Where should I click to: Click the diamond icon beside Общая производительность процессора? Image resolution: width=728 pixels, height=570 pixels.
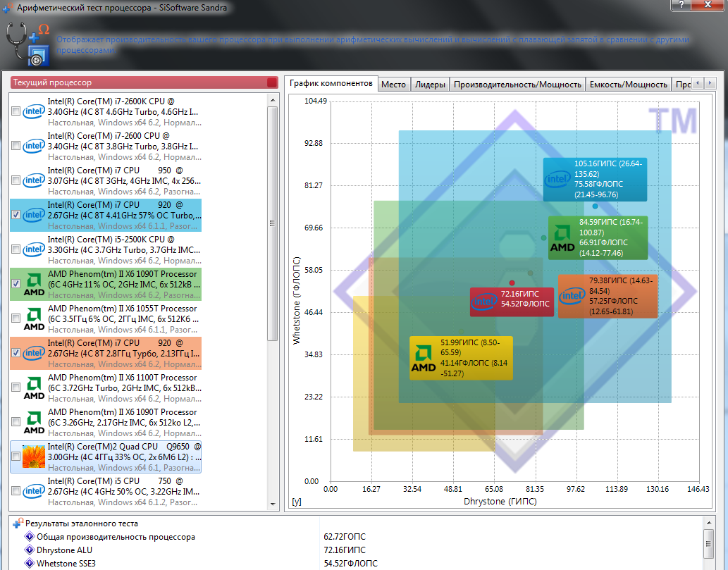[30, 537]
